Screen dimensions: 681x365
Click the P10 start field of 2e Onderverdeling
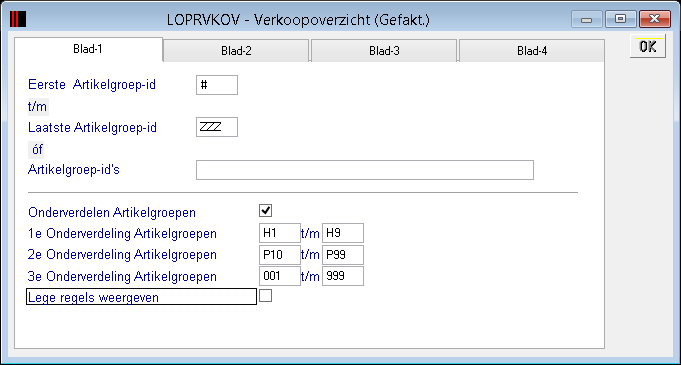tap(280, 255)
